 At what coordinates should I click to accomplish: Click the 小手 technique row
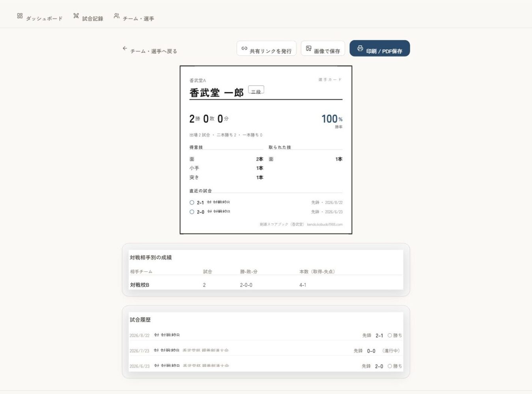[x=226, y=168]
